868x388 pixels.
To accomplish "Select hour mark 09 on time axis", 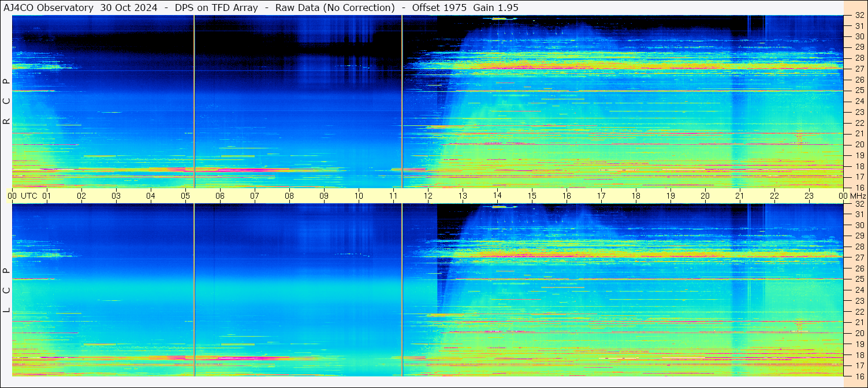I will (324, 196).
